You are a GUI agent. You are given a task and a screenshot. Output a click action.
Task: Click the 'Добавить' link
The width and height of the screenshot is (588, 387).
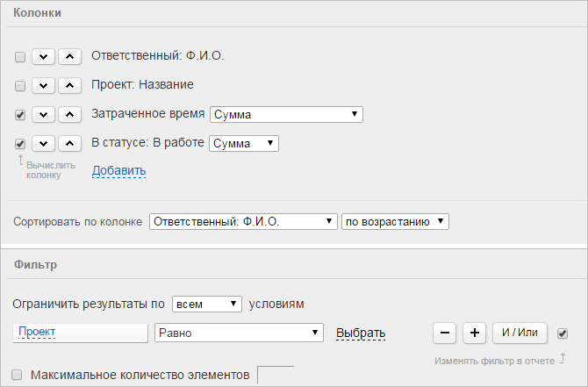(x=118, y=170)
